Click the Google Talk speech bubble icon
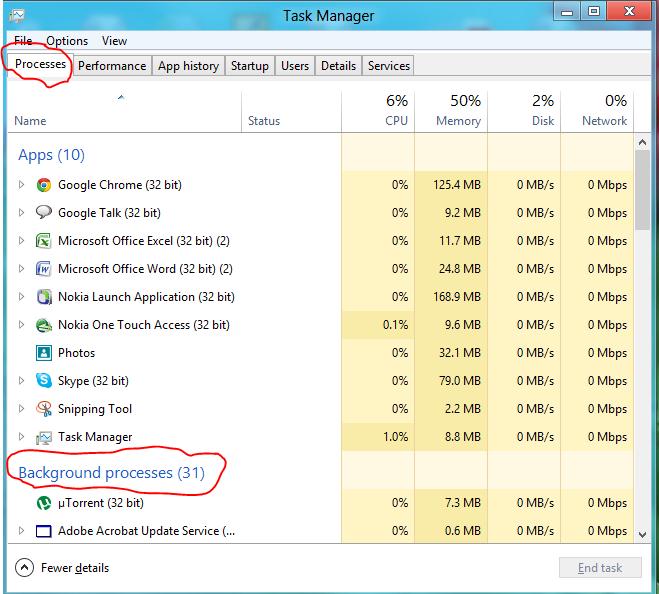The image size is (659, 594). click(44, 213)
